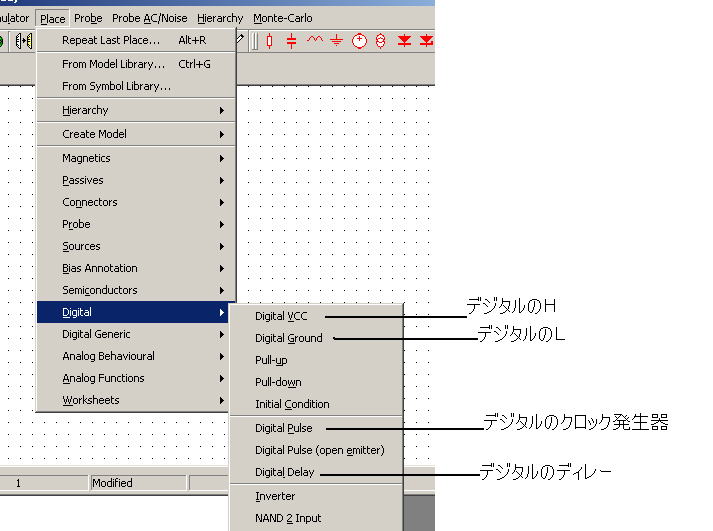This screenshot has width=713, height=531.
Task: Expand the Analog Functions submenu
Action: click(x=132, y=378)
